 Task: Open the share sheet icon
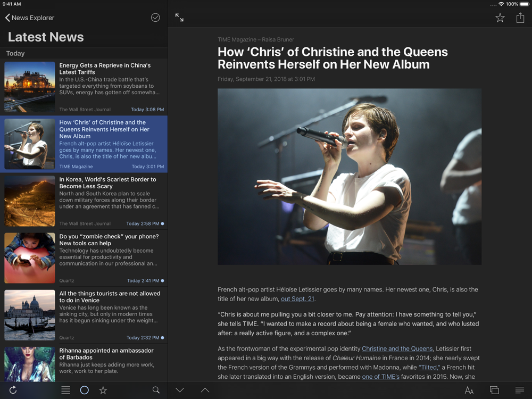tap(520, 18)
